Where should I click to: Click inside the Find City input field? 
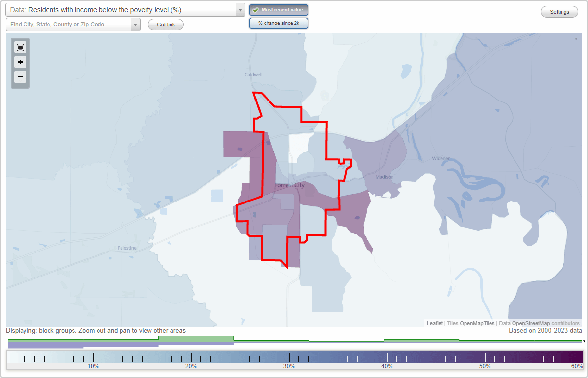(64, 24)
